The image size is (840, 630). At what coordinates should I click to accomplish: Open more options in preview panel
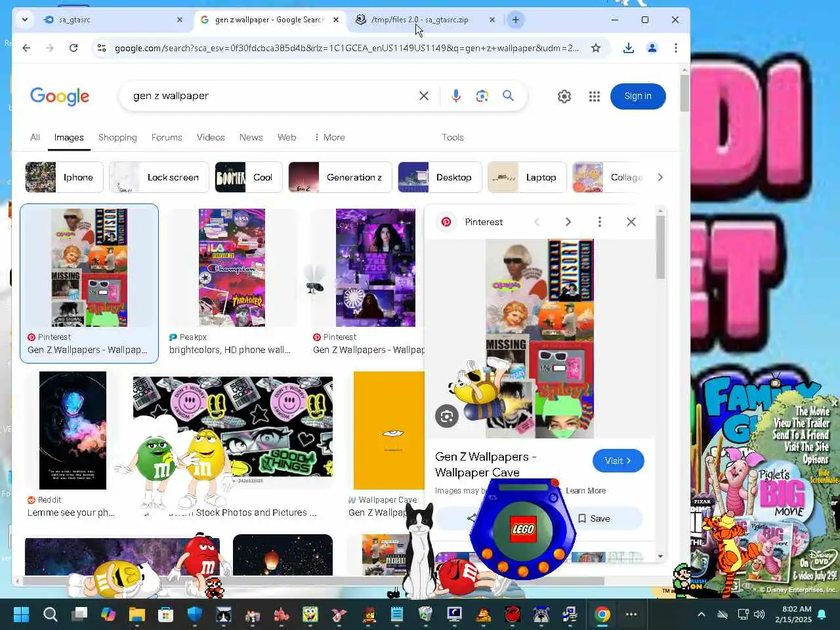pyautogui.click(x=600, y=222)
